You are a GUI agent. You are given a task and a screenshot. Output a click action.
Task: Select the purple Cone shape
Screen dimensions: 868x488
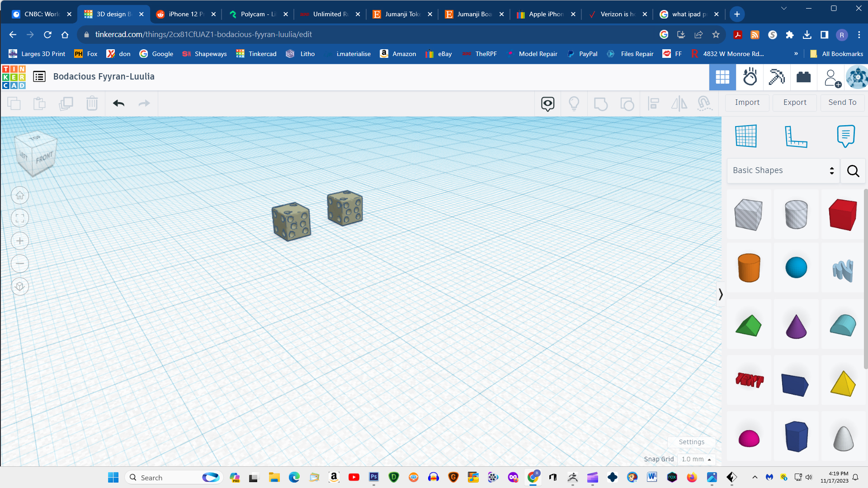tap(796, 326)
